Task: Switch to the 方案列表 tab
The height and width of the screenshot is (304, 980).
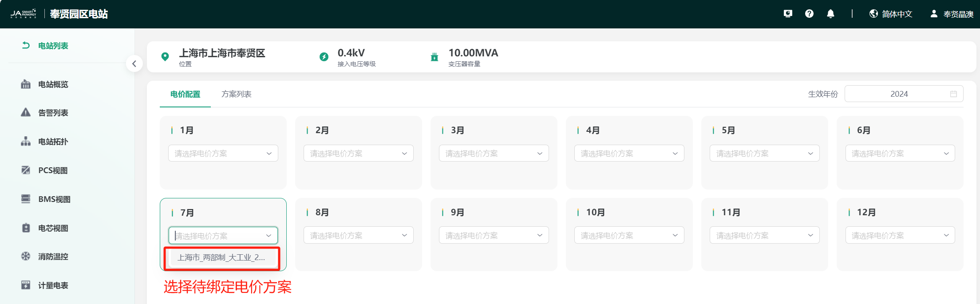Action: click(x=236, y=94)
